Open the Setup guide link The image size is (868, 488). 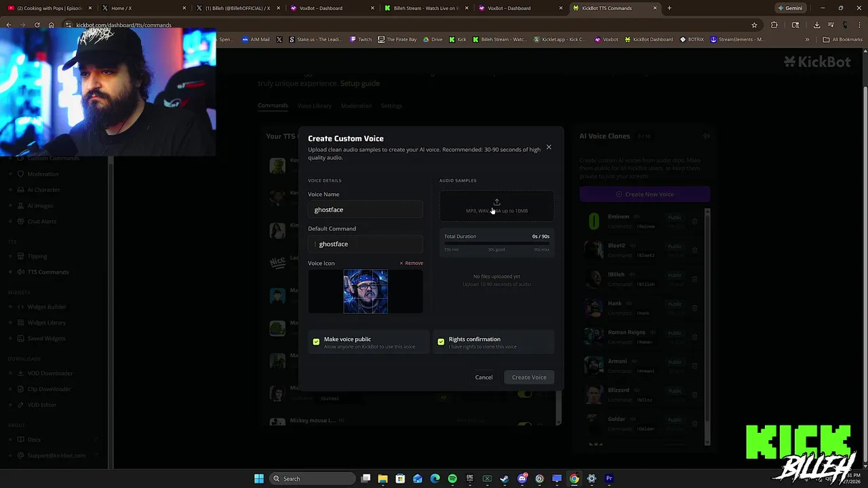click(x=360, y=83)
